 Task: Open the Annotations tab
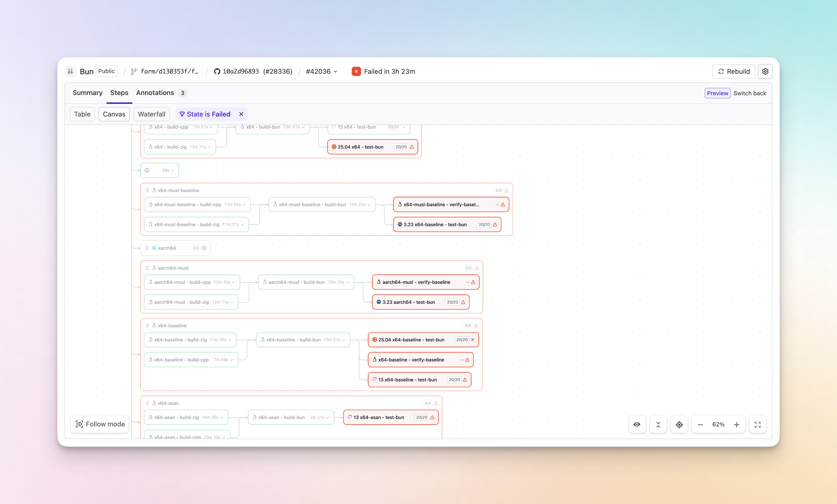tap(155, 93)
